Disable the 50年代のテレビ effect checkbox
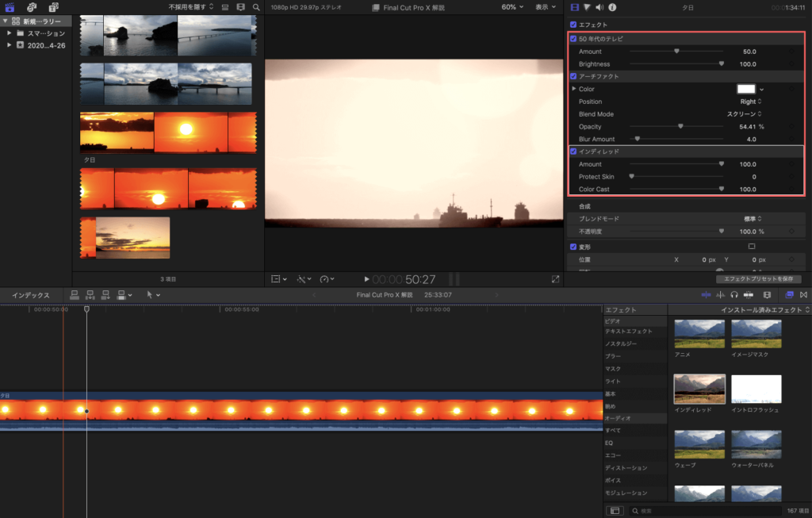This screenshot has height=518, width=812. click(x=573, y=38)
